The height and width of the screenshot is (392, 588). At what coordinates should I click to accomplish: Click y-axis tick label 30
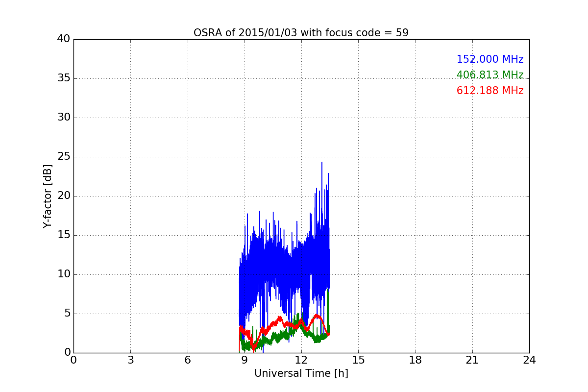(x=64, y=118)
